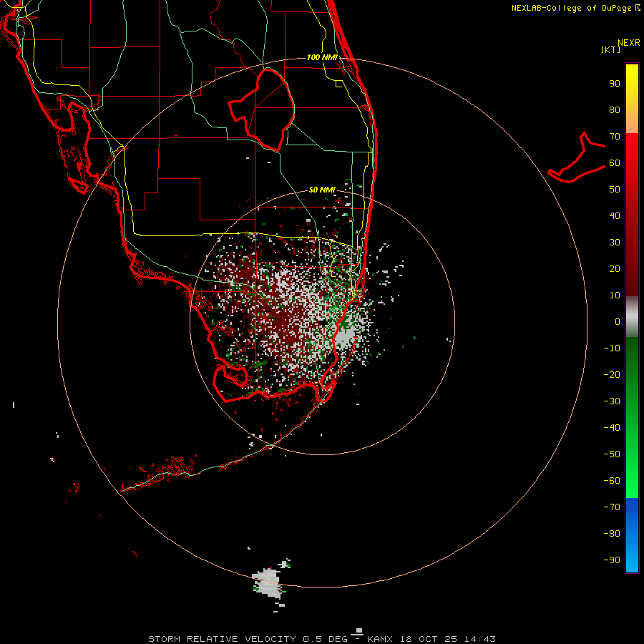Select the -60 value on the velocity scale
Viewport: 644px width, 644px height.
pos(612,481)
